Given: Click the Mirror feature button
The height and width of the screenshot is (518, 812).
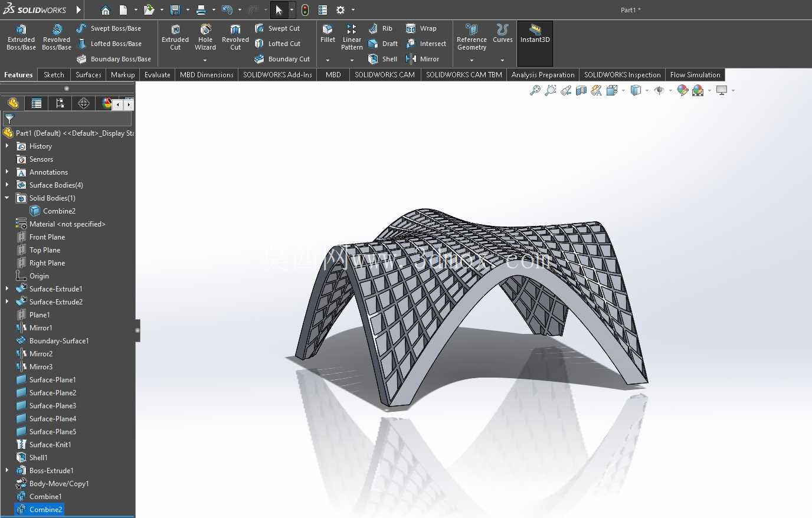Looking at the screenshot, I should [x=423, y=59].
